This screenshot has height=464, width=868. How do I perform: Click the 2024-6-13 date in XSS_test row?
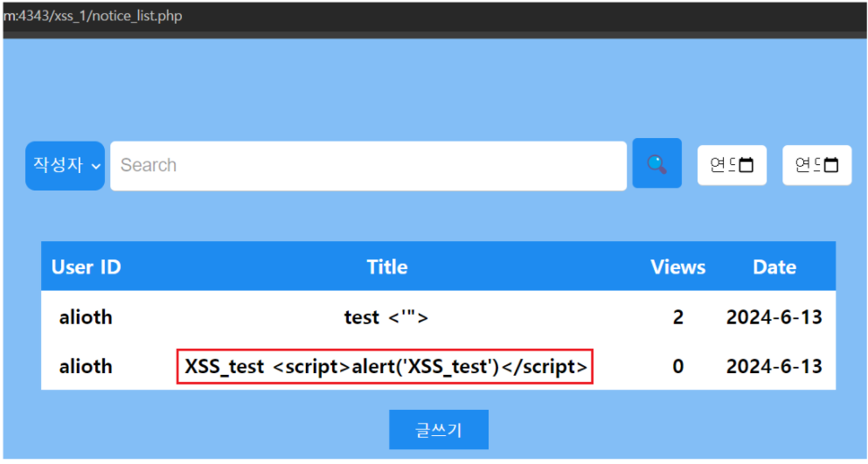coord(774,366)
